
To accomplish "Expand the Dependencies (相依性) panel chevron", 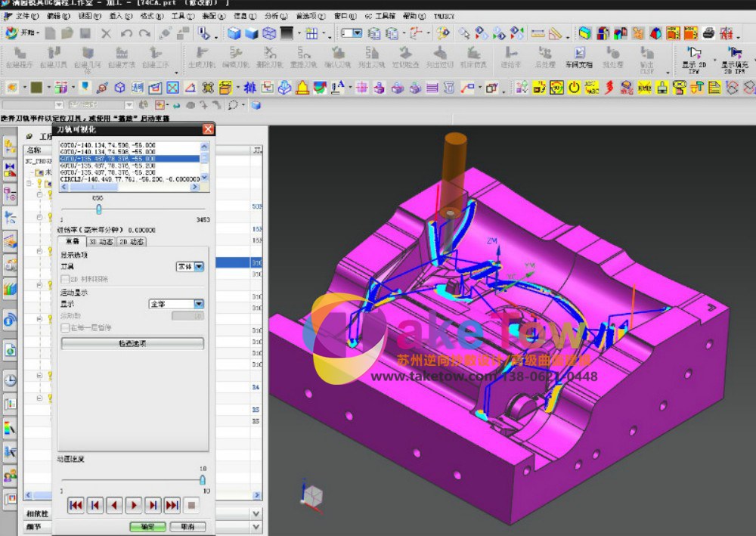I will coord(256,513).
